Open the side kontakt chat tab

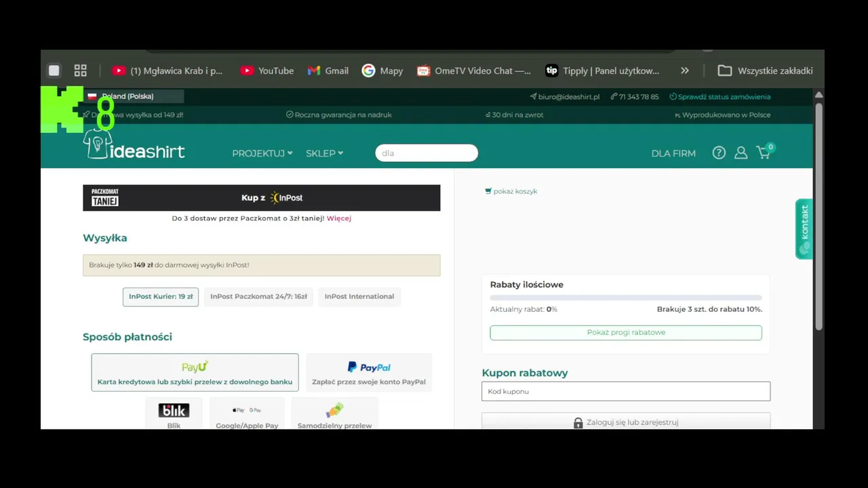point(804,228)
